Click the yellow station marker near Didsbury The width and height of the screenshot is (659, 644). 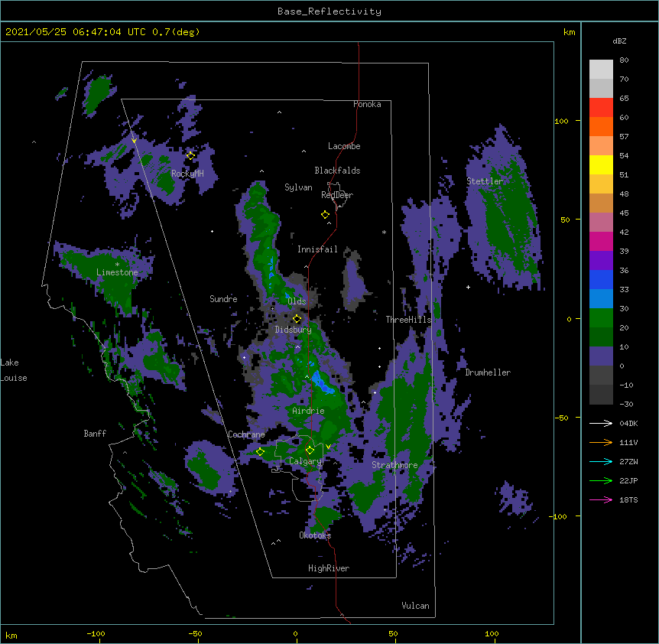[x=297, y=319]
